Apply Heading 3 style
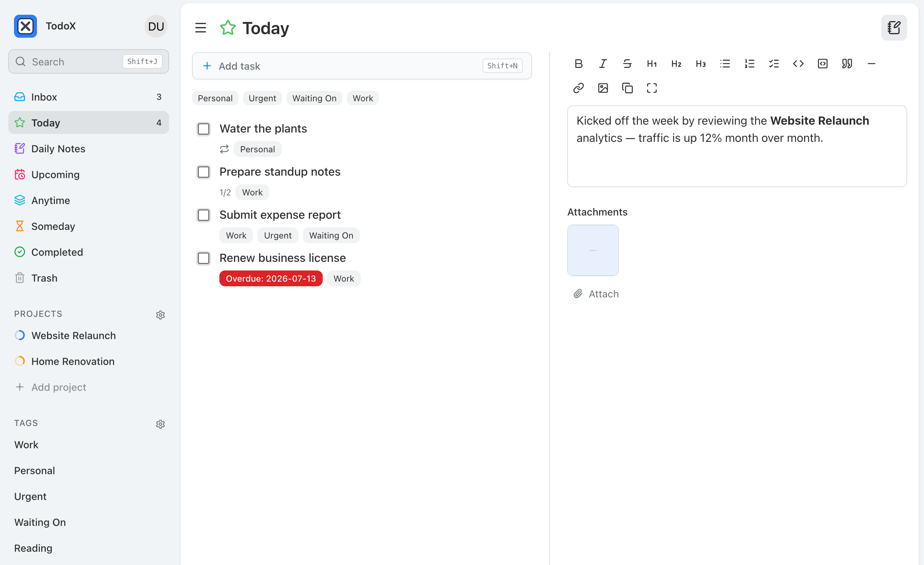 coord(700,64)
